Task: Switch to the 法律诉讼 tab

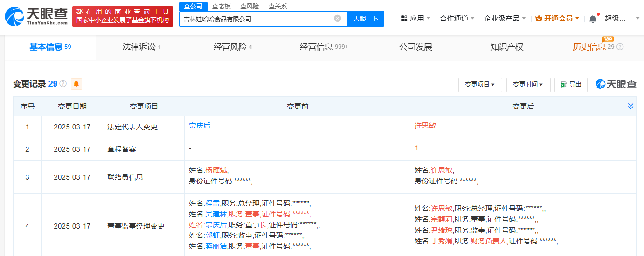Action: [x=141, y=47]
